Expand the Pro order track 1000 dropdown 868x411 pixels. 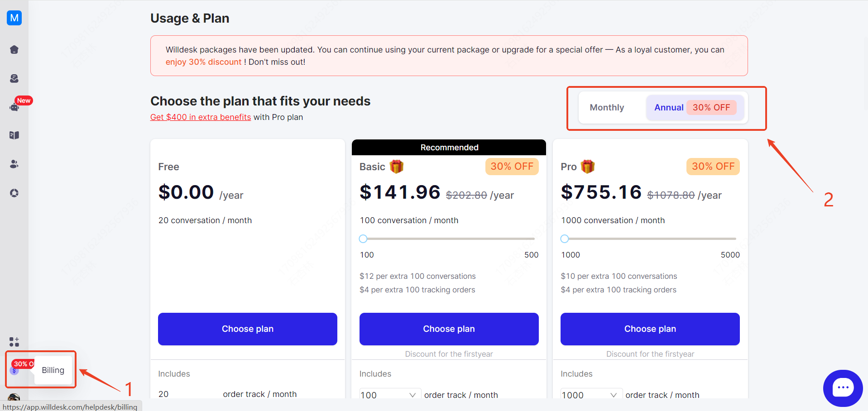591,395
